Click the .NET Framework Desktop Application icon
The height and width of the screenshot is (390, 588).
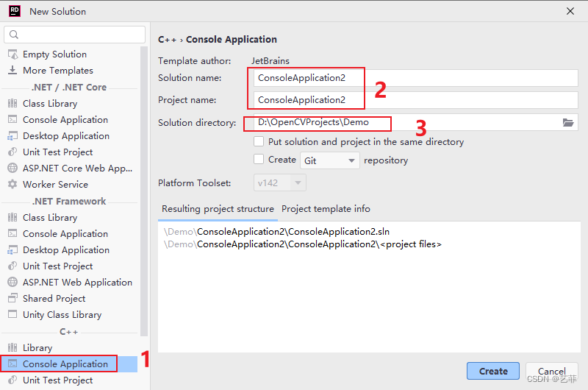pos(12,250)
